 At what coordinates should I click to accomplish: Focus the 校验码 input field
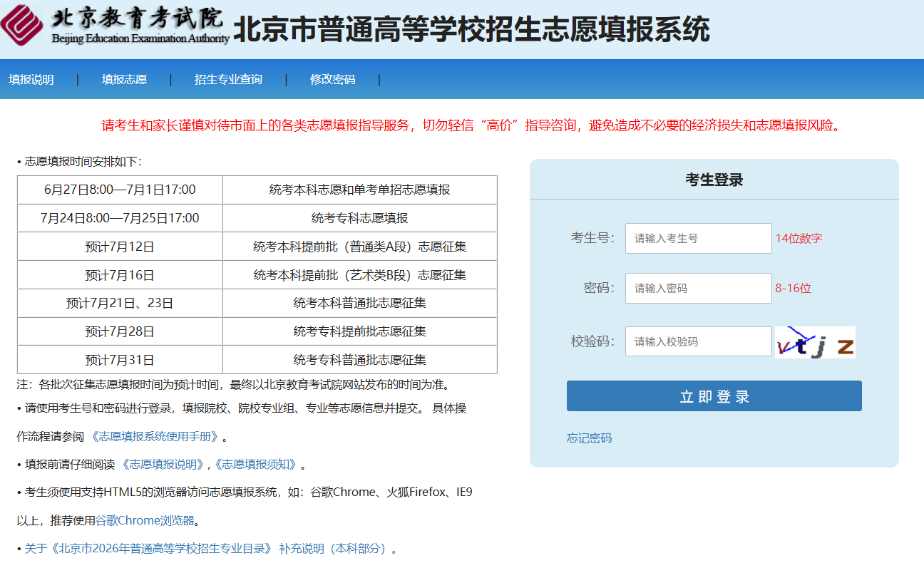pos(699,341)
